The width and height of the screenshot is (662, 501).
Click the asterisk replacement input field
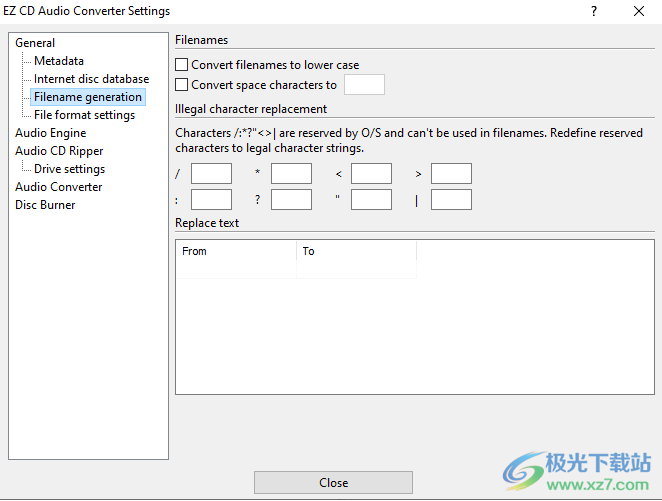tap(291, 173)
